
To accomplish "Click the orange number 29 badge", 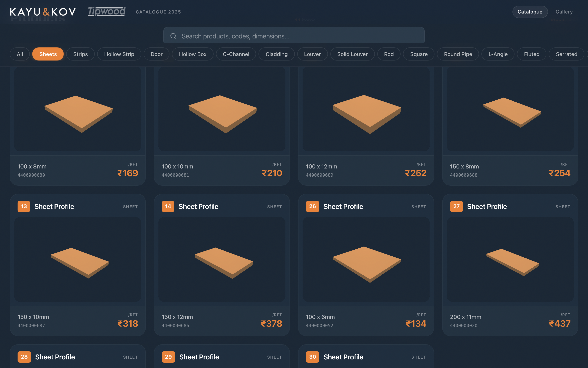I will click(168, 357).
